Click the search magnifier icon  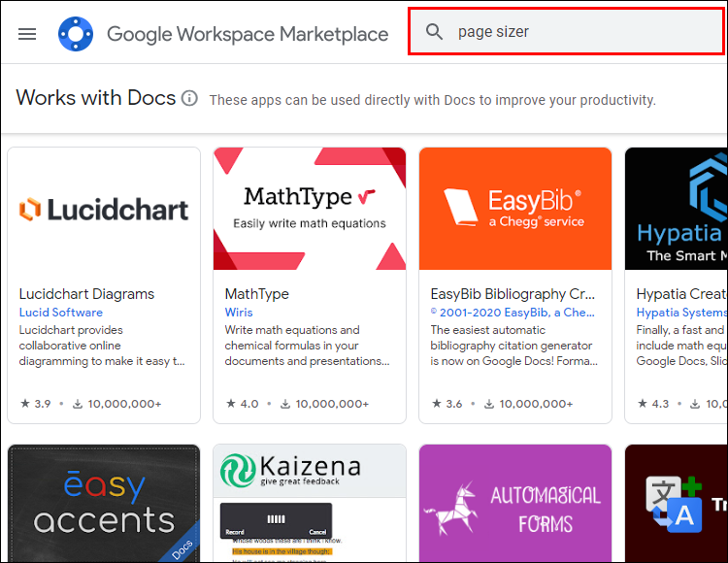coord(434,32)
